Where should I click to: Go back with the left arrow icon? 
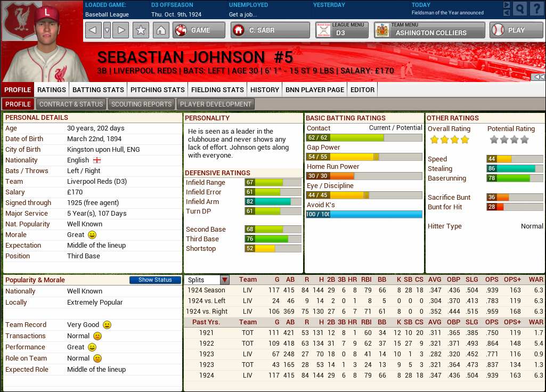coord(92,30)
